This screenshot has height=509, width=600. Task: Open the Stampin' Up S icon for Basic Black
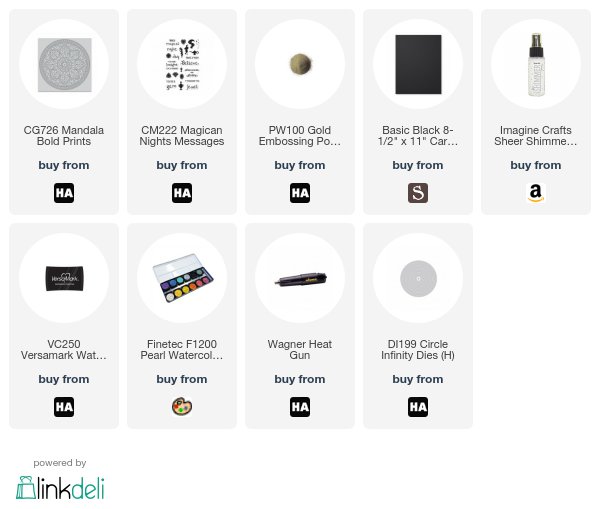coord(418,193)
